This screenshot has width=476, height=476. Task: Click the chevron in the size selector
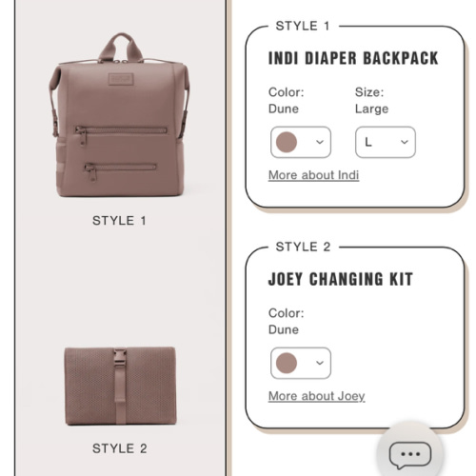[405, 142]
